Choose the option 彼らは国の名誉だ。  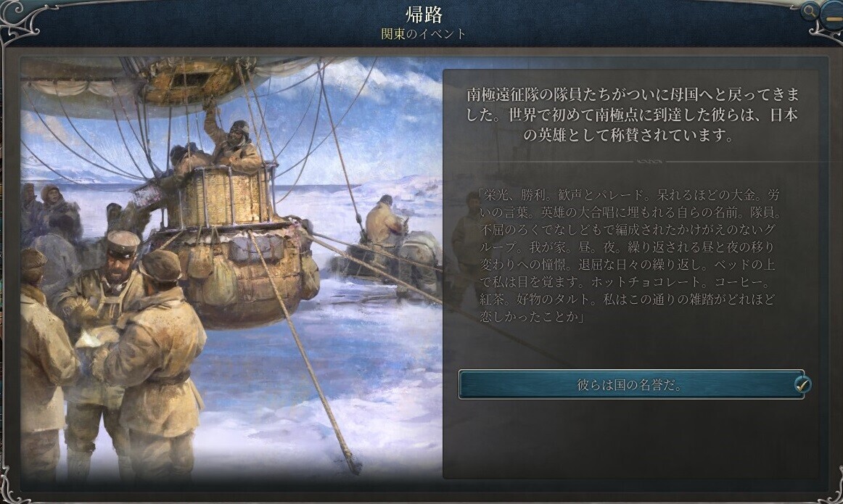(631, 384)
